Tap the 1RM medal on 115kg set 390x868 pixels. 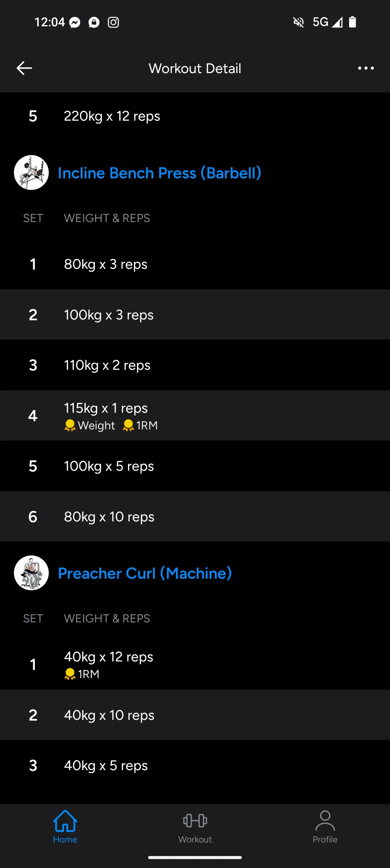128,425
